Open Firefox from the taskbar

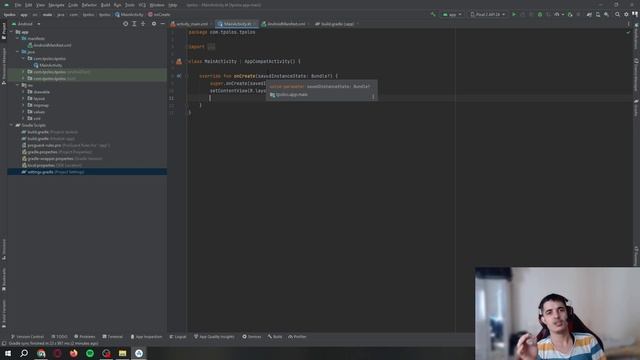[x=73, y=353]
